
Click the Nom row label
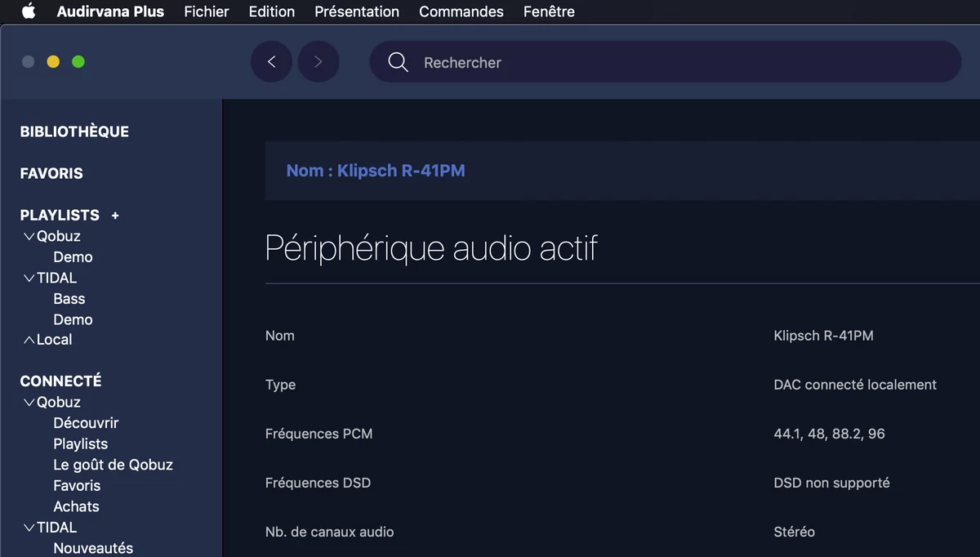click(279, 336)
